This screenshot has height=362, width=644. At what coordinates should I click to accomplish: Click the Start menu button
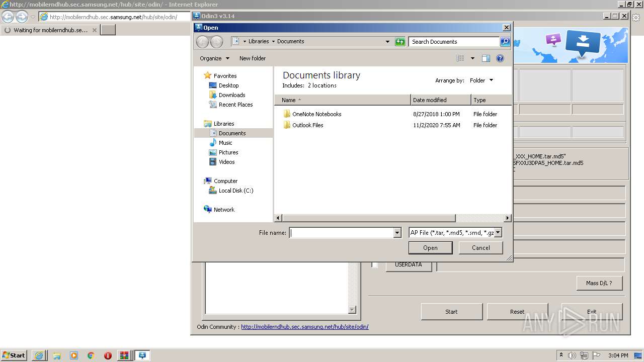coord(14,355)
